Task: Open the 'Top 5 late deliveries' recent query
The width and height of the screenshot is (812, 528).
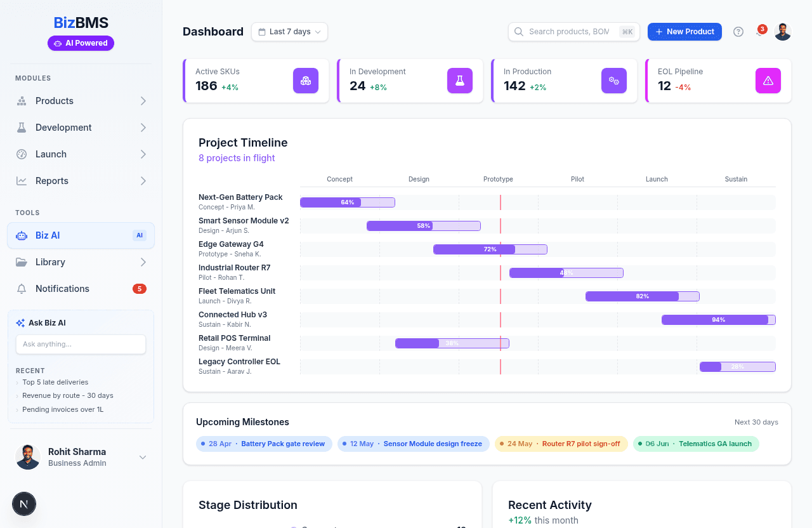Action: tap(55, 382)
